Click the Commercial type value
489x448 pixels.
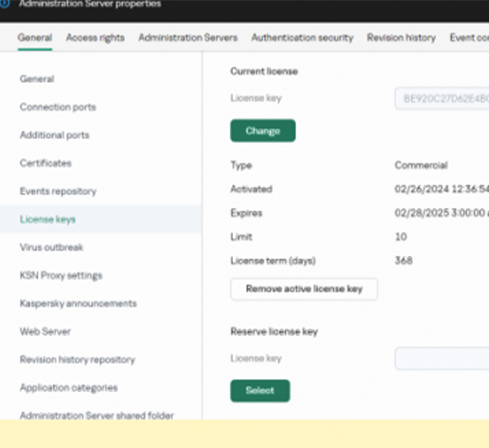(421, 165)
